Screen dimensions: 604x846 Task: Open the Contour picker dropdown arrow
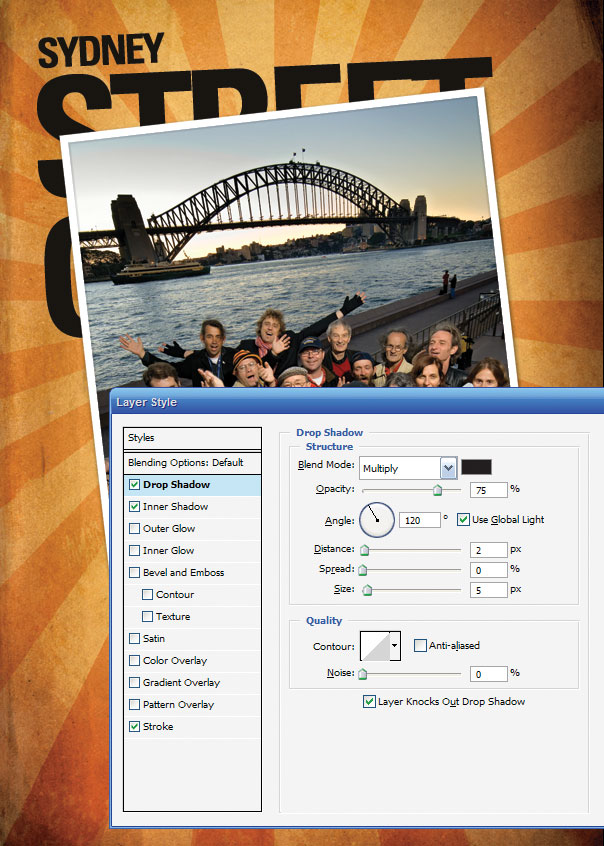coord(395,646)
